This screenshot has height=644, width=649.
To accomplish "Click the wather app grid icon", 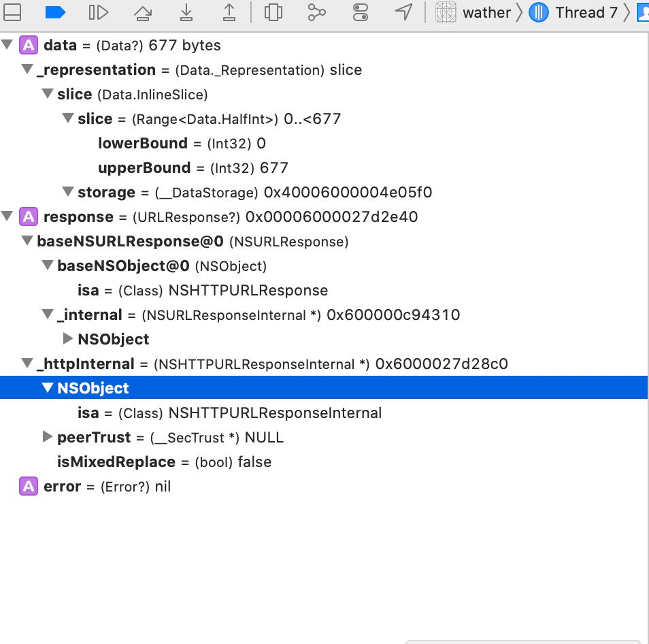I will 446,12.
